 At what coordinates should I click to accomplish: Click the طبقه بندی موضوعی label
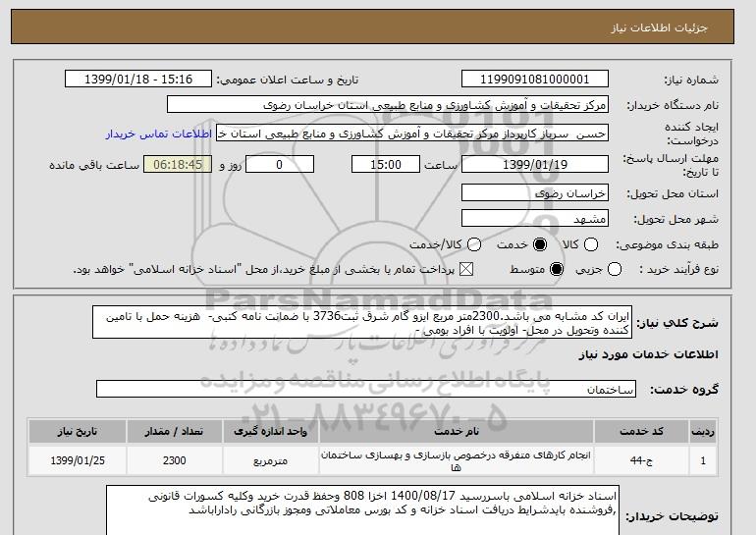point(667,245)
